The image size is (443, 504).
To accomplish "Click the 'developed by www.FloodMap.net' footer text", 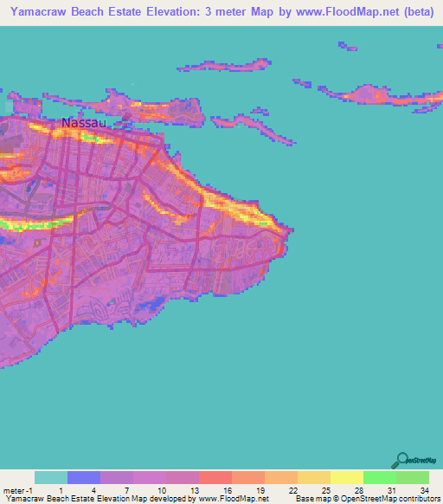I will (x=209, y=499).
